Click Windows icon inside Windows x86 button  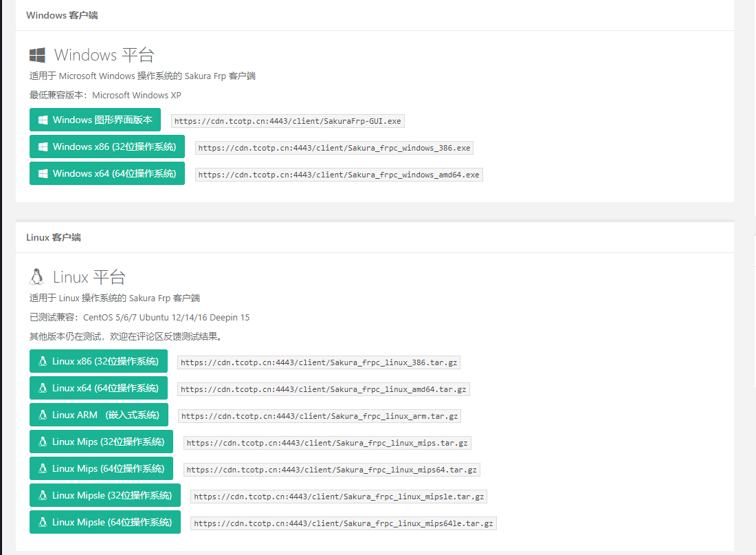tap(43, 146)
